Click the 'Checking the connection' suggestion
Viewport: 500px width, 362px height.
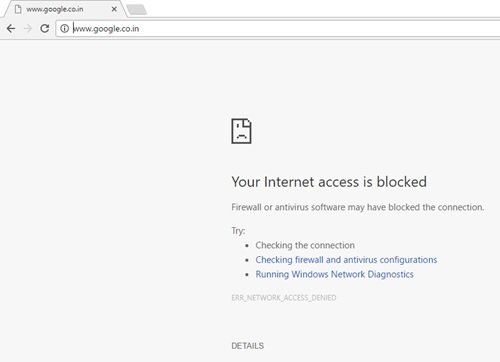[x=305, y=245]
